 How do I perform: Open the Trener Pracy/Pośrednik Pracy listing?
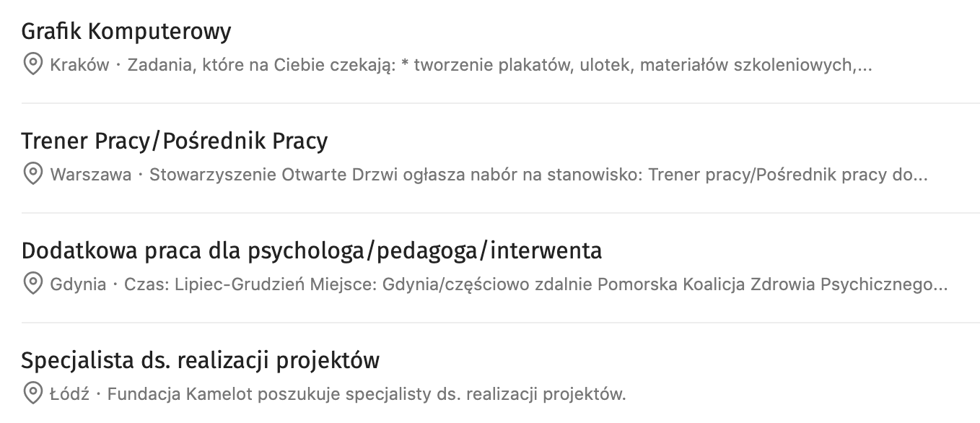(175, 141)
